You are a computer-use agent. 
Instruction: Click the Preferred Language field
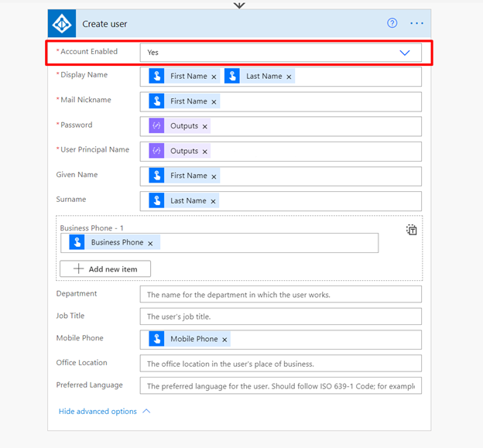coord(280,385)
